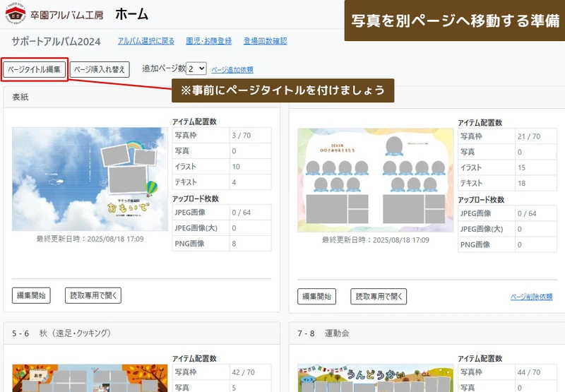The height and width of the screenshot is (392, 565).
Task: Click the ページ削除依頼 link
Action: (531, 297)
